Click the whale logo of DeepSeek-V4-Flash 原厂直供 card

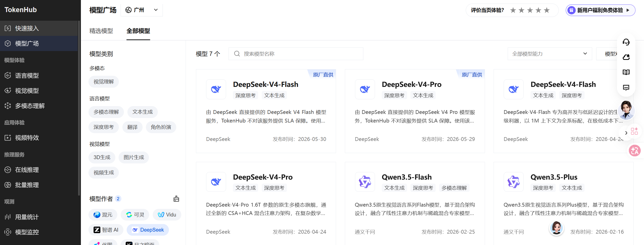pos(216,89)
